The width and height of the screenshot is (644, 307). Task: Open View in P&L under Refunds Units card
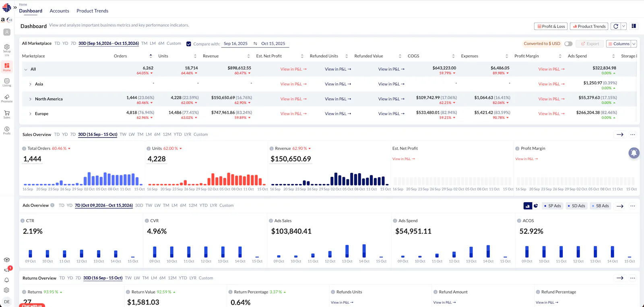(342, 303)
